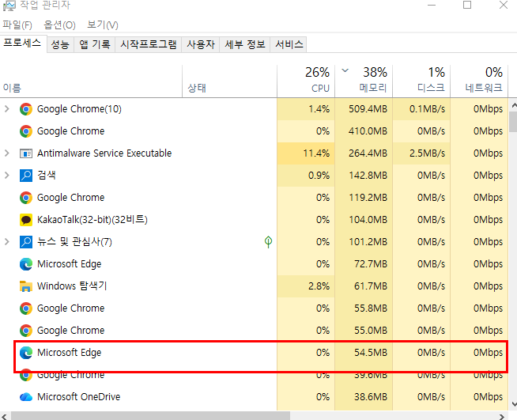Click the KakaoTalk process icon
This screenshot has height=420, width=517.
[26, 220]
